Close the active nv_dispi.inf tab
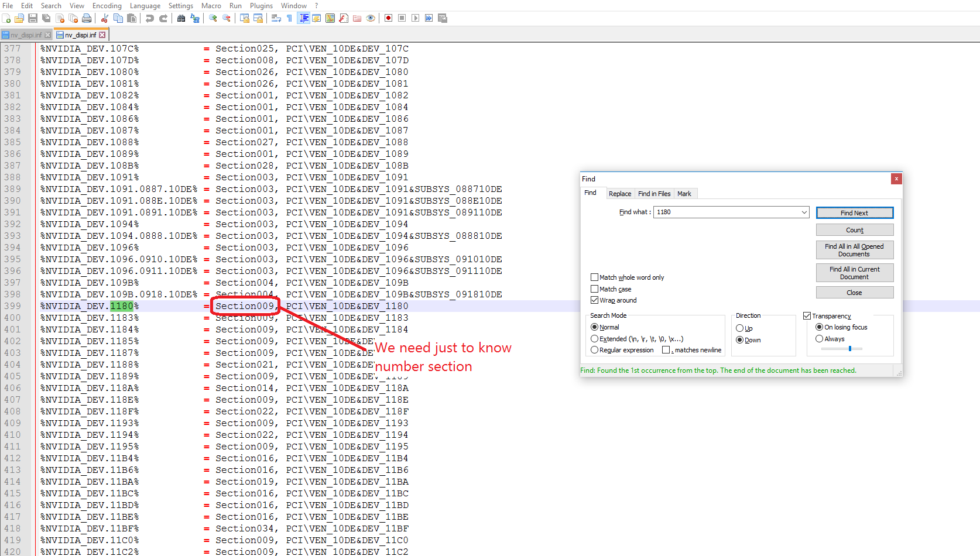 click(102, 35)
